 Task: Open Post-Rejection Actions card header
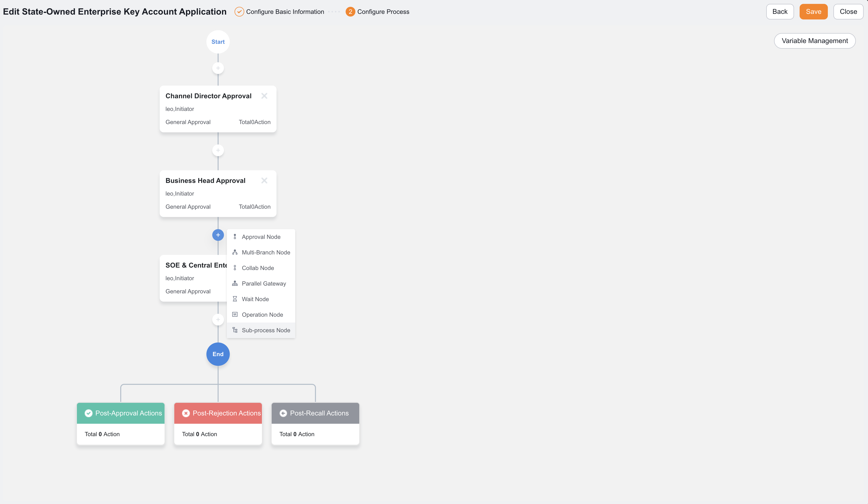(x=218, y=413)
